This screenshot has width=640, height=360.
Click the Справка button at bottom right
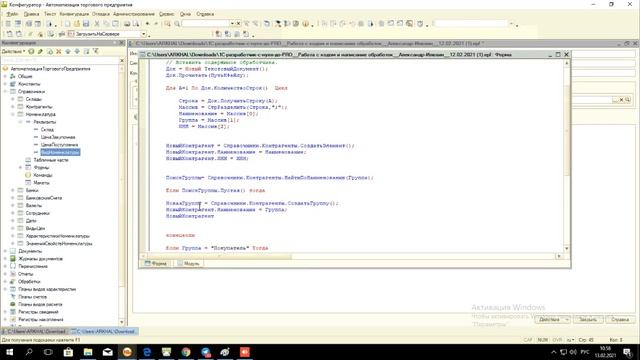[620, 320]
